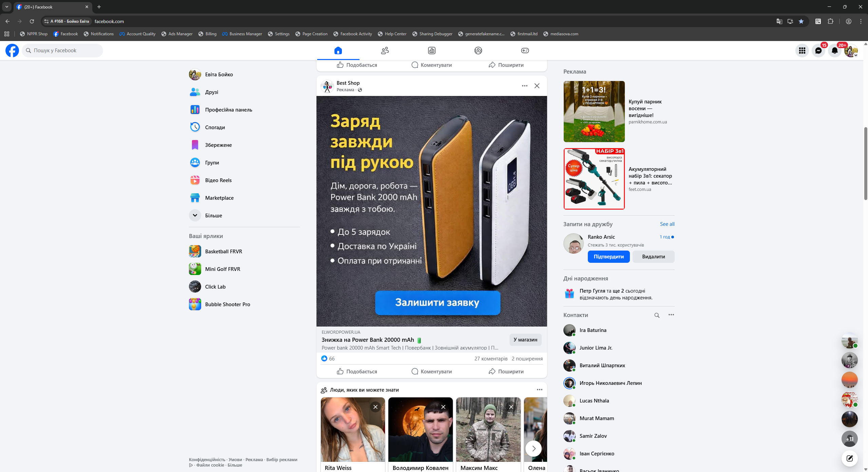Open Marketplace from left sidebar
This screenshot has width=868, height=472.
pos(219,198)
